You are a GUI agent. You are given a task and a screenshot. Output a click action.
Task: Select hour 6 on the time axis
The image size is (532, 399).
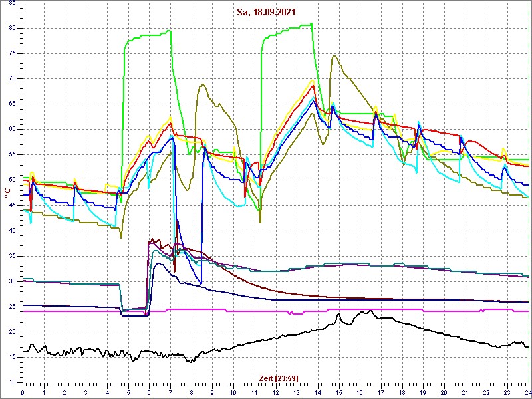(149, 392)
